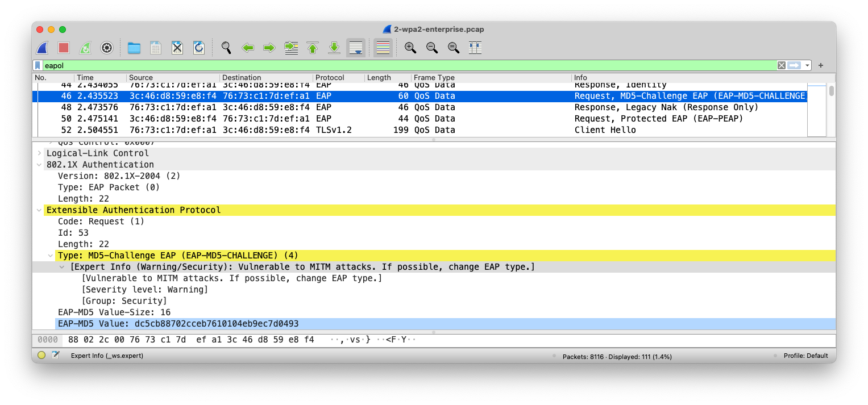The width and height of the screenshot is (868, 405).
Task: Click the start capture shark fin icon
Action: click(x=42, y=48)
